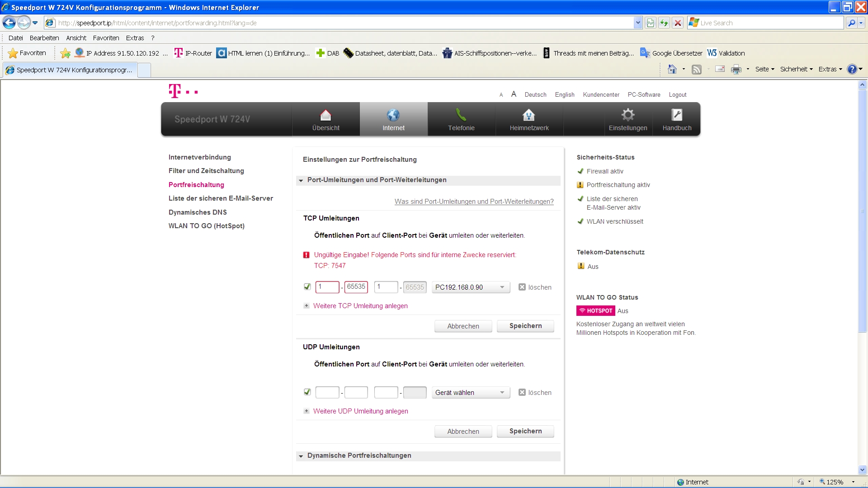Image resolution: width=868 pixels, height=488 pixels.
Task: Open Dynamisches DNS sidebar item
Action: (198, 212)
